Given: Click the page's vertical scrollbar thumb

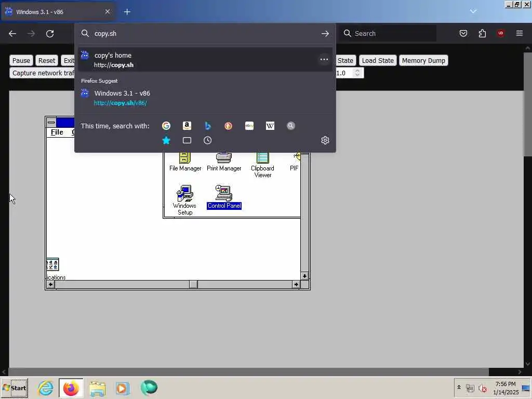Looking at the screenshot, I should point(528,104).
